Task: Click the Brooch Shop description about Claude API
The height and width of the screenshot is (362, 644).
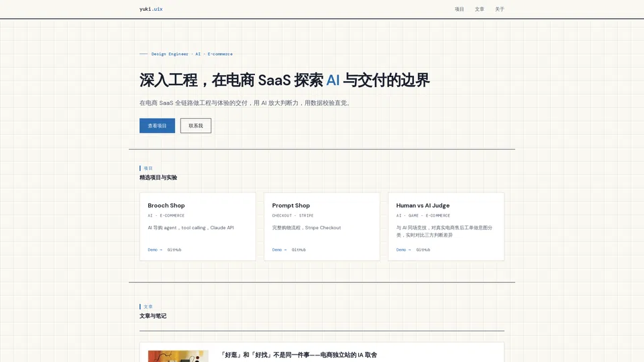Action: [191, 227]
